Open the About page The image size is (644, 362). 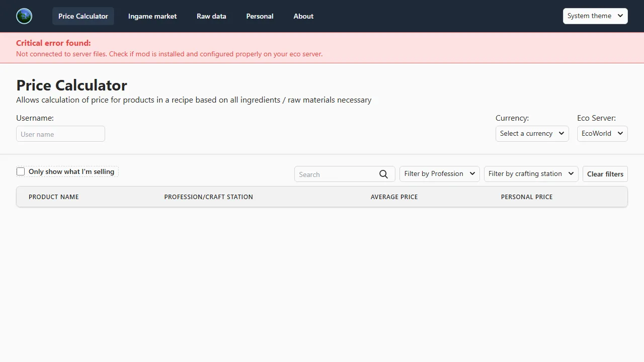click(303, 16)
